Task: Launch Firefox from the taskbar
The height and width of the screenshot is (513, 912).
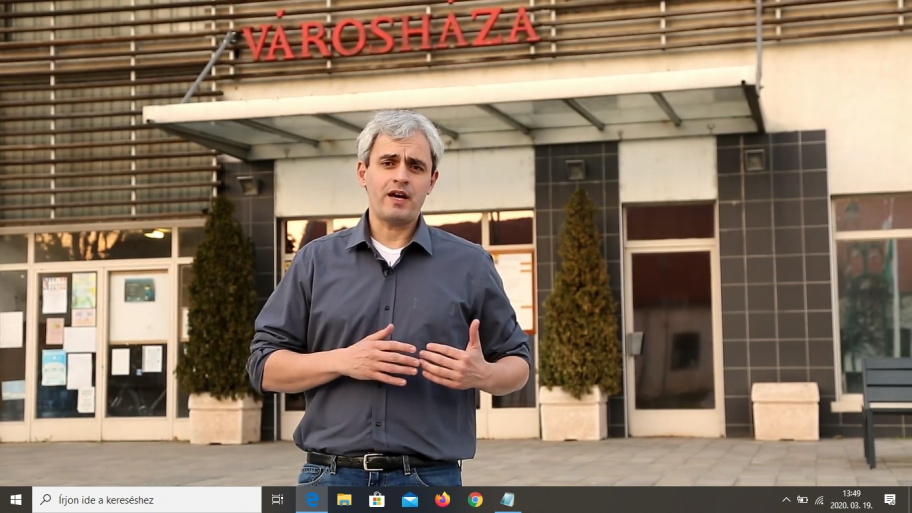Action: click(442, 499)
